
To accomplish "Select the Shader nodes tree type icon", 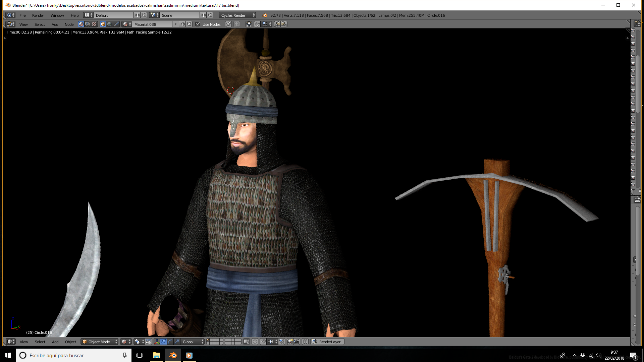I will (81, 24).
